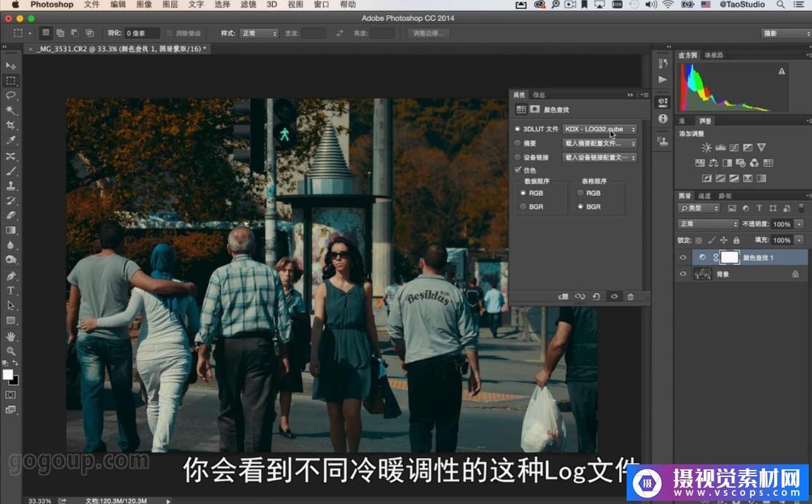Open the layer blend mode 正常 dropdown
Viewport: 812px width, 504px height.
point(708,224)
